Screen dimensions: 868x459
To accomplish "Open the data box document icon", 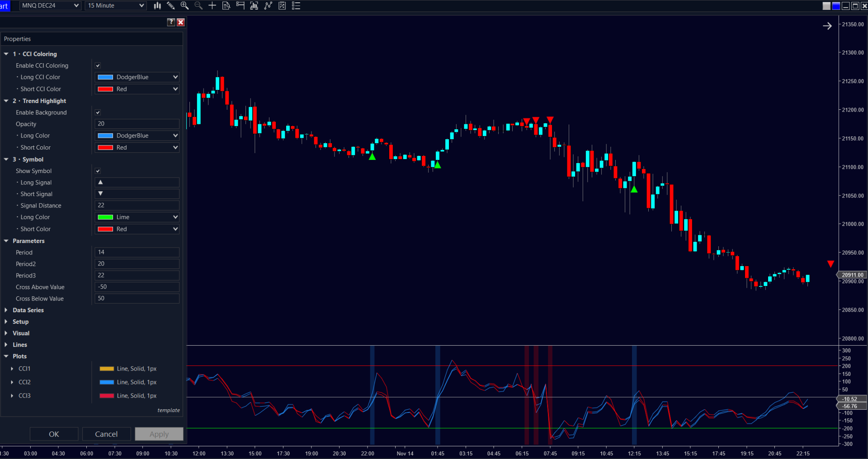I will click(x=226, y=5).
